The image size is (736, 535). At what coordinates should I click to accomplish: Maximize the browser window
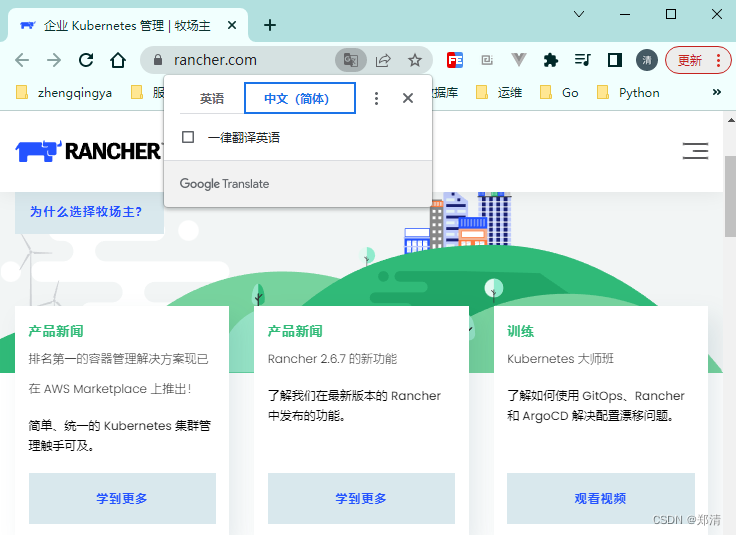671,14
